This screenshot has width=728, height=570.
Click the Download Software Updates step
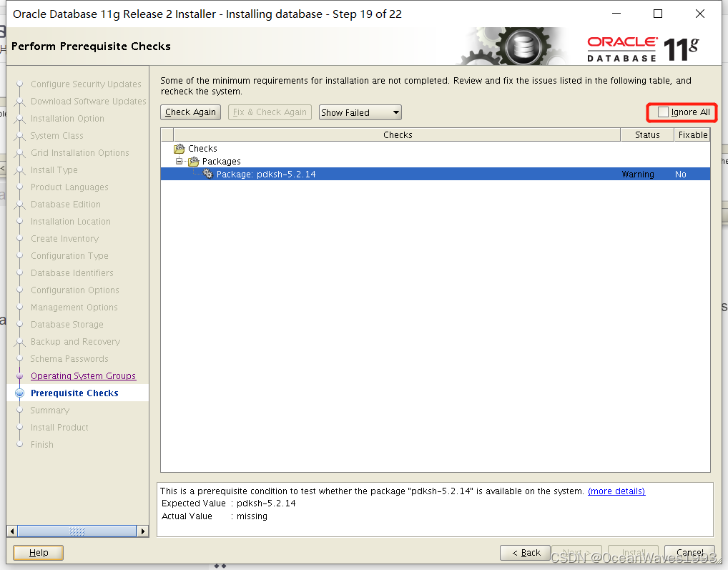[x=88, y=101]
